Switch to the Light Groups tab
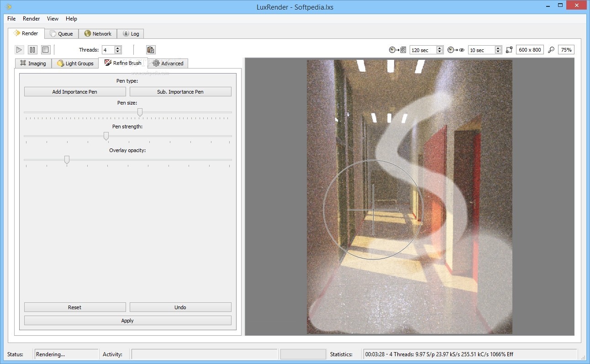The image size is (590, 364). (x=75, y=63)
